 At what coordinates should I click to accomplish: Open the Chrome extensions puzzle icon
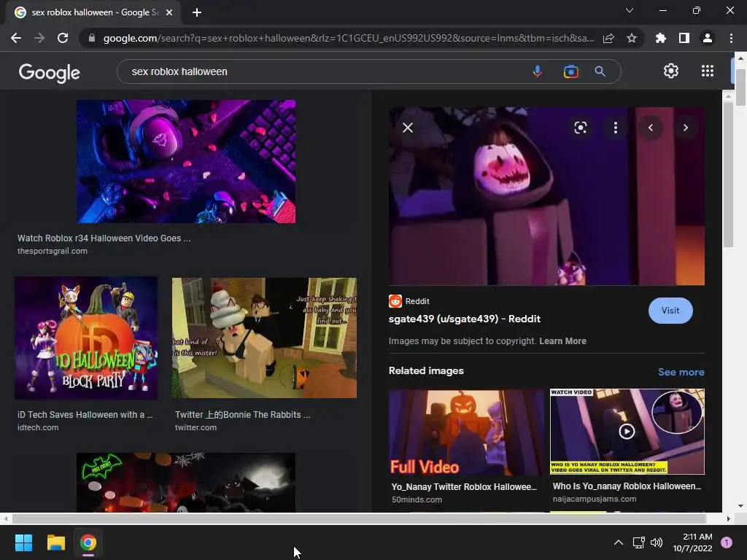pyautogui.click(x=661, y=38)
